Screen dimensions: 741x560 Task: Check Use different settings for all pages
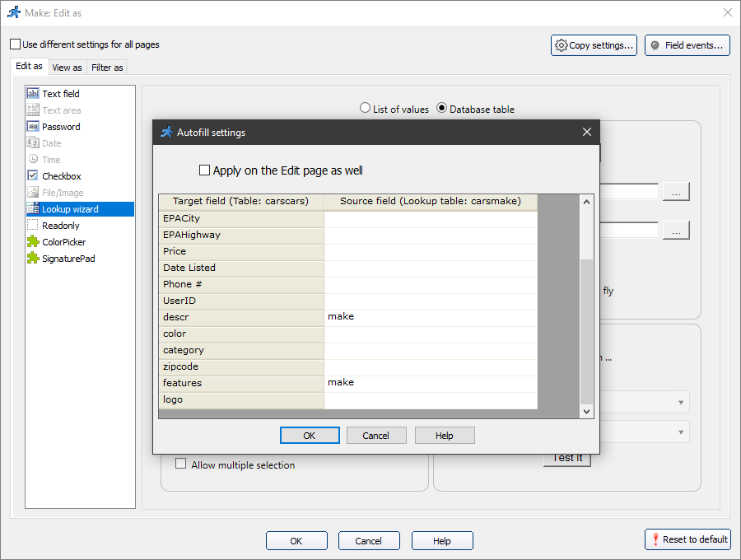(13, 44)
